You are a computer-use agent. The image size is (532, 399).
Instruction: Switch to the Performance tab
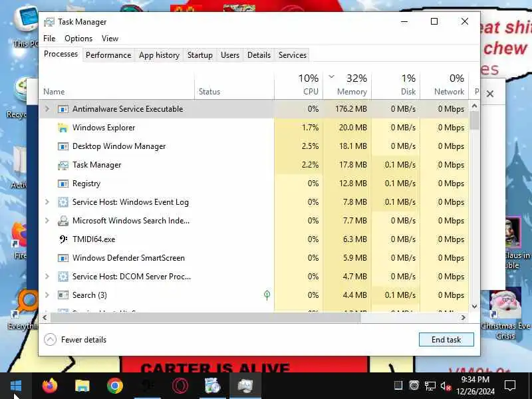(x=108, y=55)
